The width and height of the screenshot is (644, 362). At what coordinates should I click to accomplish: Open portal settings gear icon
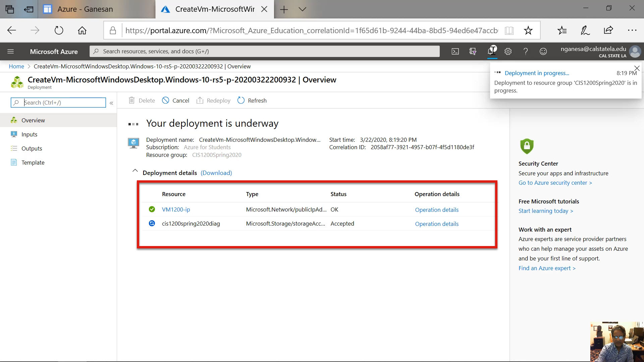(x=508, y=51)
